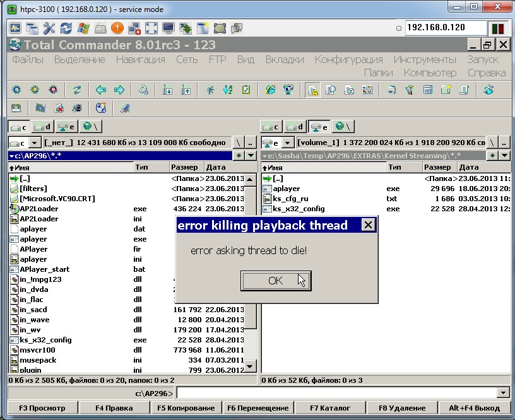The height and width of the screenshot is (420, 515).
Task: Click the calculator toolbar icon
Action: pos(428,90)
